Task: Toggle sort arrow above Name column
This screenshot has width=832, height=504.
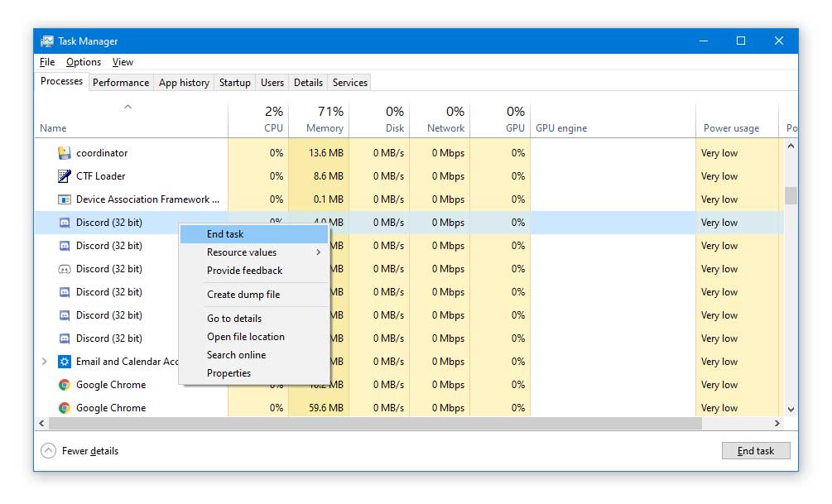Action: click(x=127, y=107)
